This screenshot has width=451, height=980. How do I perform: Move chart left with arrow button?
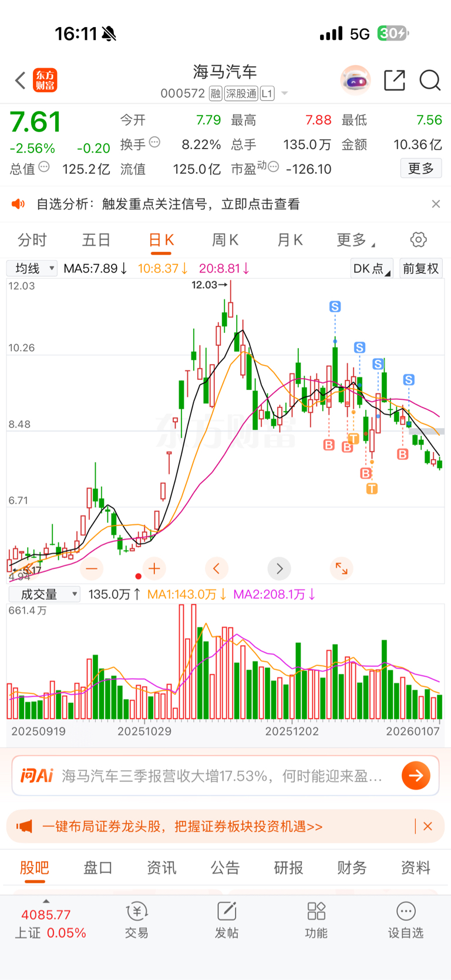217,568
